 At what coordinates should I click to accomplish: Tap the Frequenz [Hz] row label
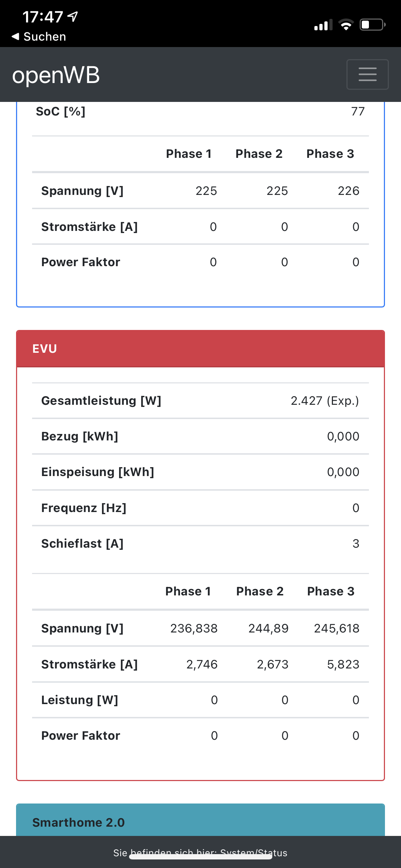pyautogui.click(x=84, y=508)
